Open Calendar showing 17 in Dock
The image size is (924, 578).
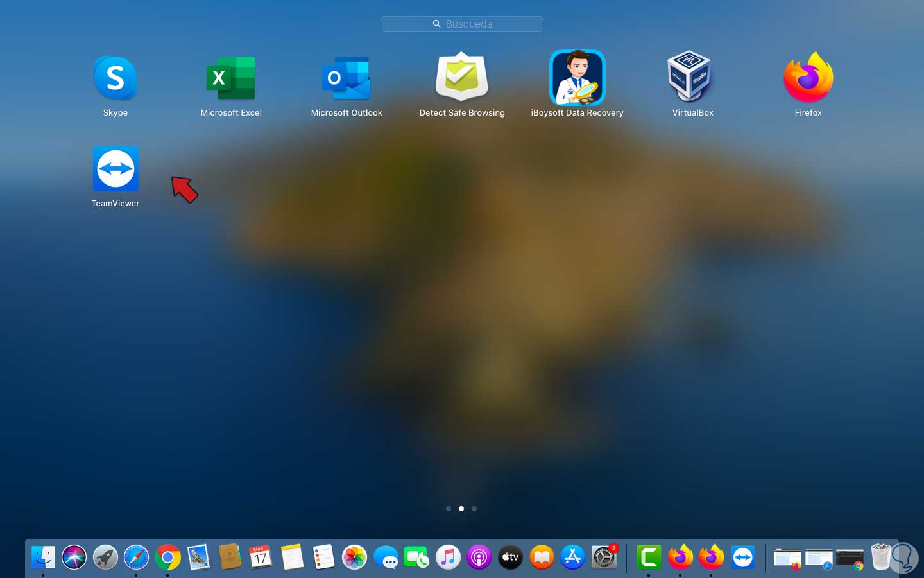tap(261, 557)
